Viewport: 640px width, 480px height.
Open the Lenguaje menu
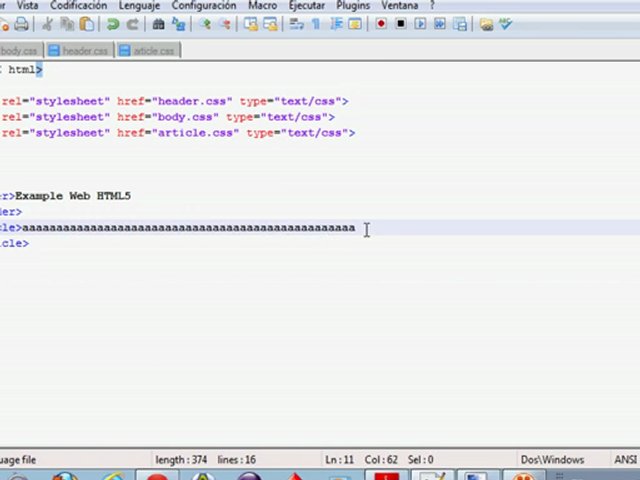(x=139, y=6)
